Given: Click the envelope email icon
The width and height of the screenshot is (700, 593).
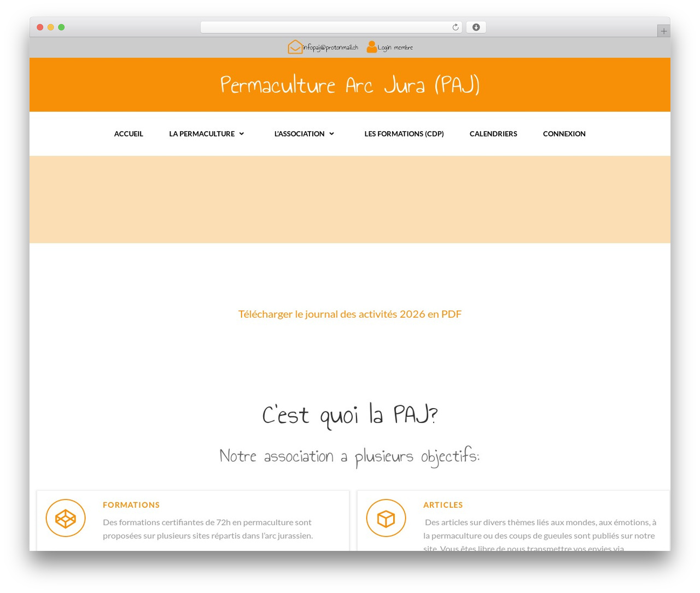Looking at the screenshot, I should (x=295, y=47).
